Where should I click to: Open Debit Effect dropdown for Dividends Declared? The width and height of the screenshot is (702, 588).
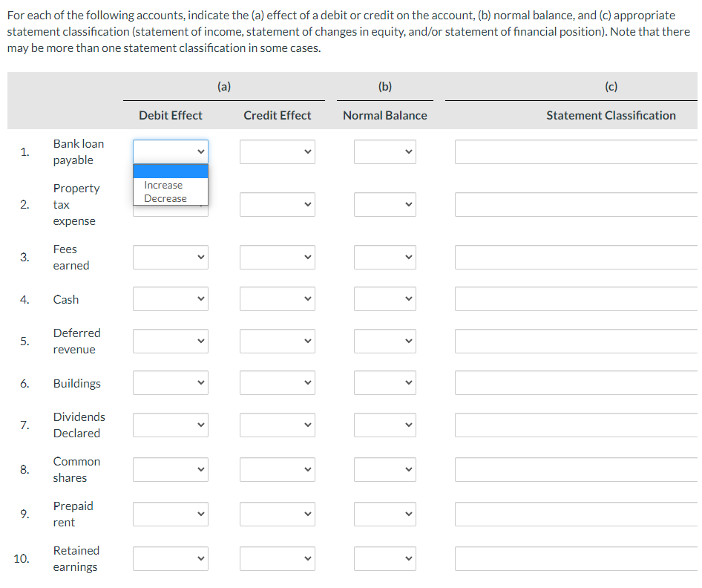171,425
